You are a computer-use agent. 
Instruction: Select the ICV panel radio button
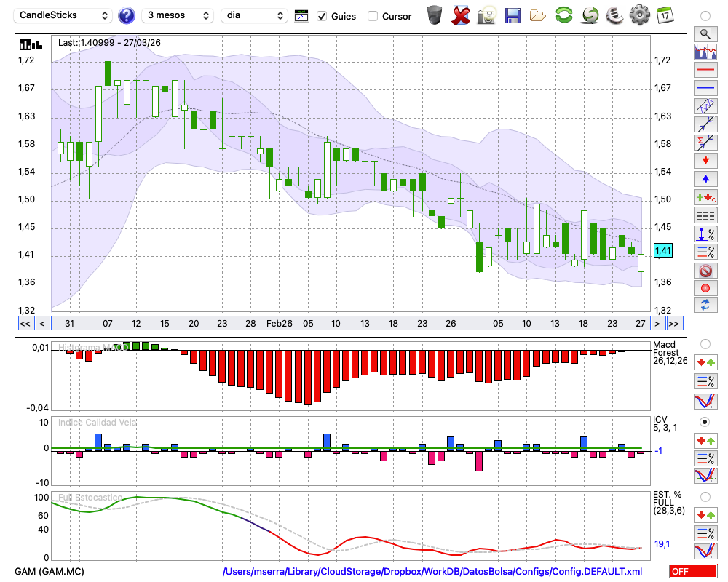click(704, 422)
